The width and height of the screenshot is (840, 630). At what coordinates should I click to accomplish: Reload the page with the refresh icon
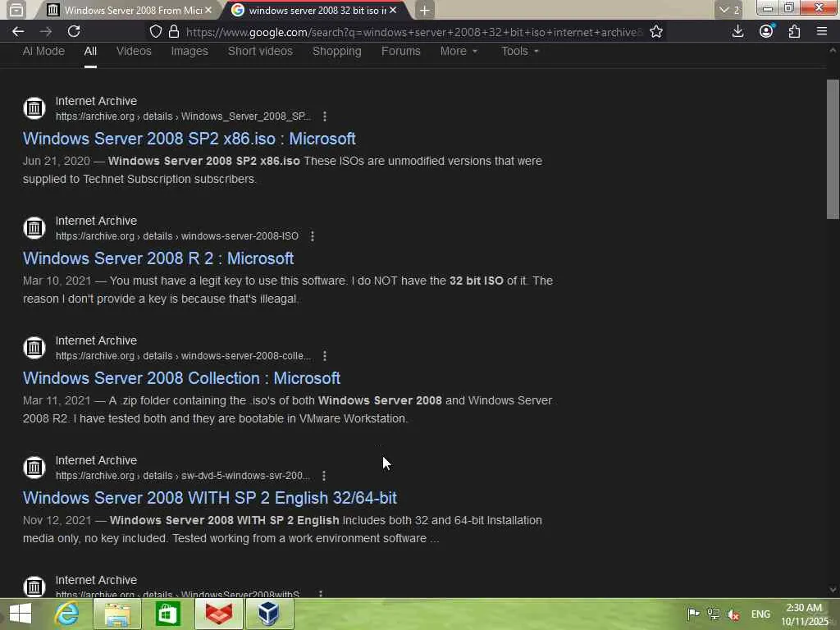[x=74, y=32]
